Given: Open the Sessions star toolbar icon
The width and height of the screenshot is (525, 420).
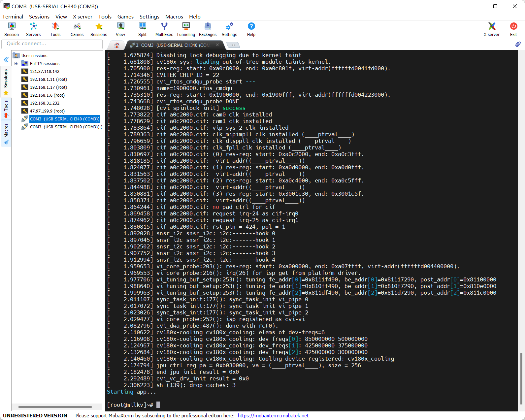Looking at the screenshot, I should pyautogui.click(x=99, y=29).
